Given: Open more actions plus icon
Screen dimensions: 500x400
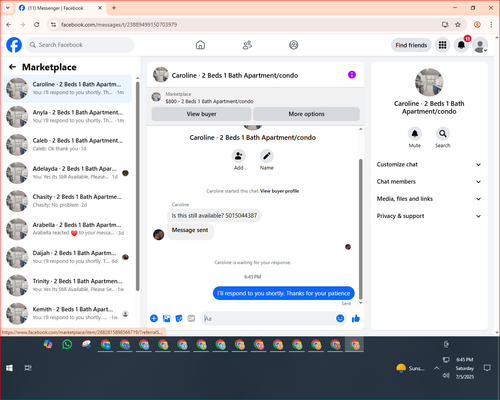Looking at the screenshot, I should [x=154, y=318].
